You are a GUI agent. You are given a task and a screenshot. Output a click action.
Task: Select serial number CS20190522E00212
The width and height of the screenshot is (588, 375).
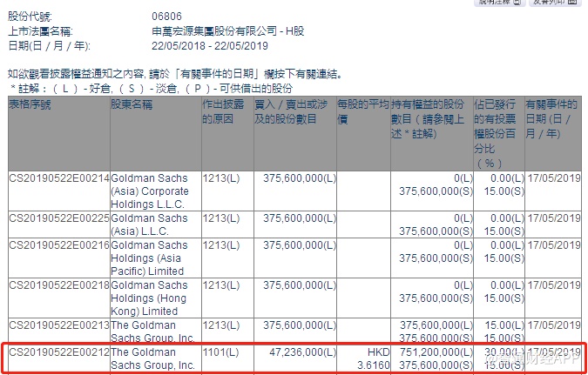[59, 352]
